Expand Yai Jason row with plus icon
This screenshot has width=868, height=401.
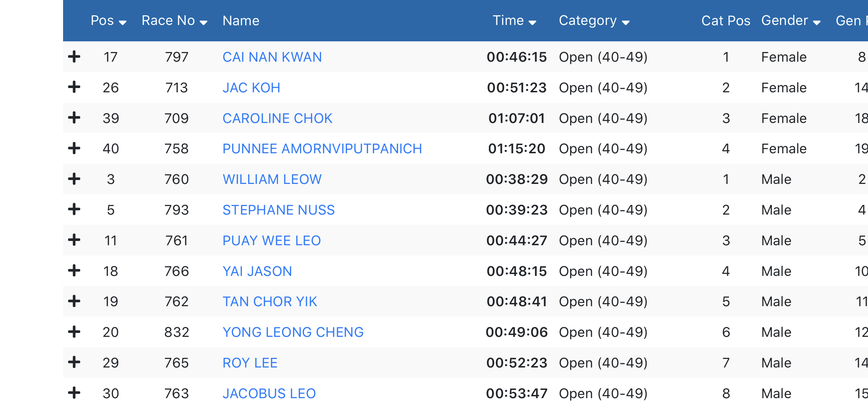coord(74,271)
